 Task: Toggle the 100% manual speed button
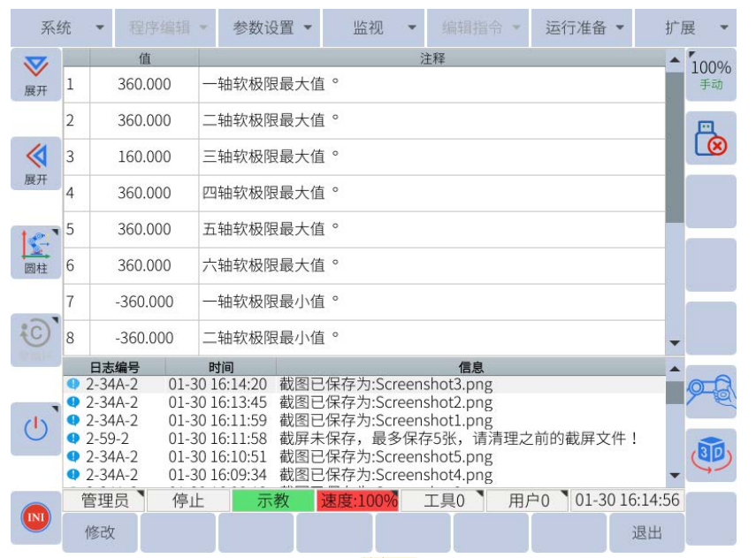click(x=711, y=74)
